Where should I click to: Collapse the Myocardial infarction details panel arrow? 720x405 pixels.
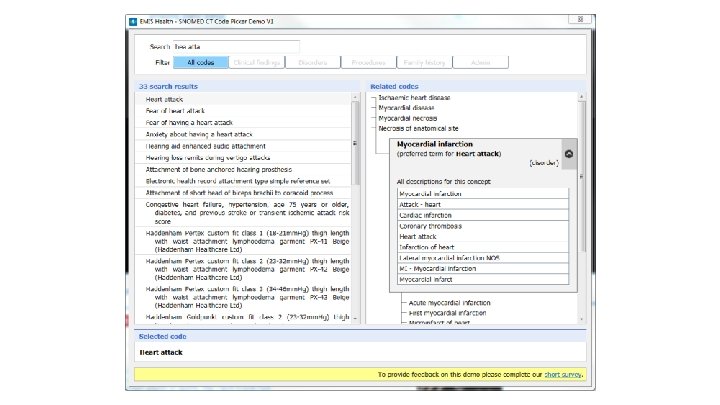pos(568,154)
